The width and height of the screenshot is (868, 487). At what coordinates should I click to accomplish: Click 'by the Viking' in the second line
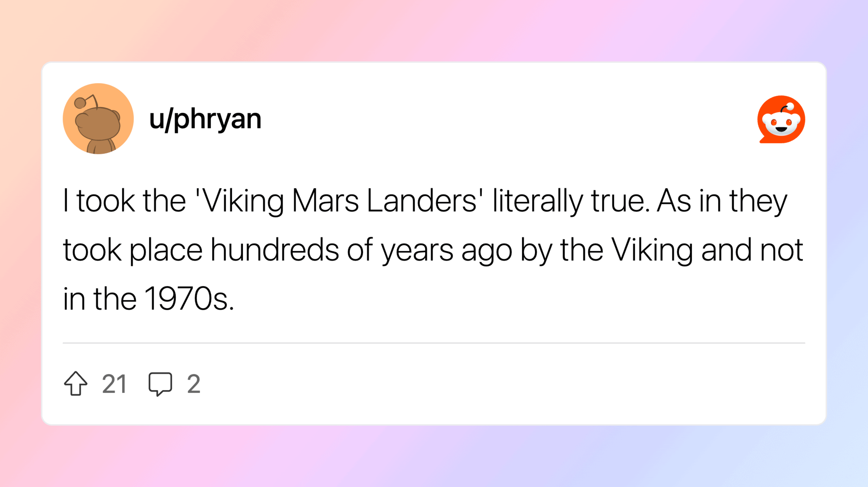click(606, 250)
